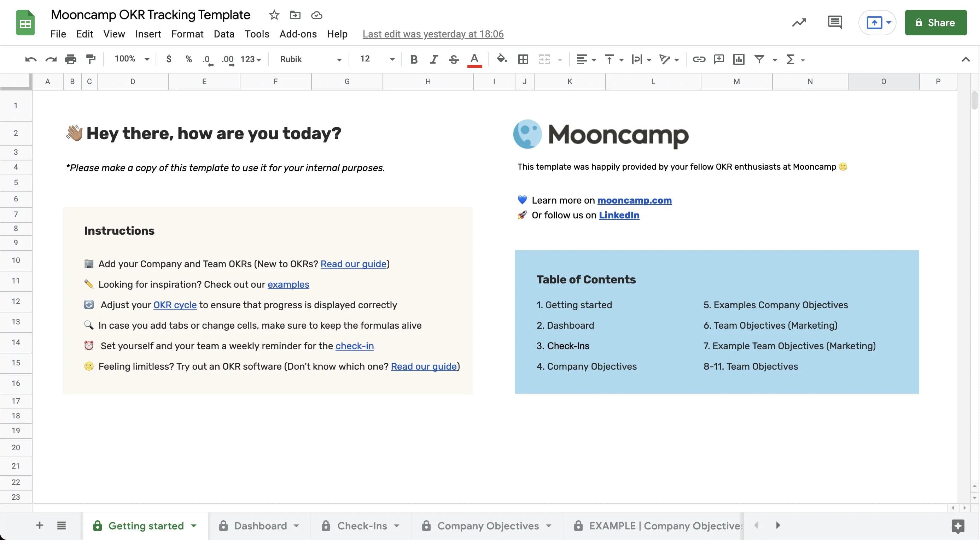The width and height of the screenshot is (980, 540).
Task: Open horizontal align dropdown
Action: pos(586,59)
